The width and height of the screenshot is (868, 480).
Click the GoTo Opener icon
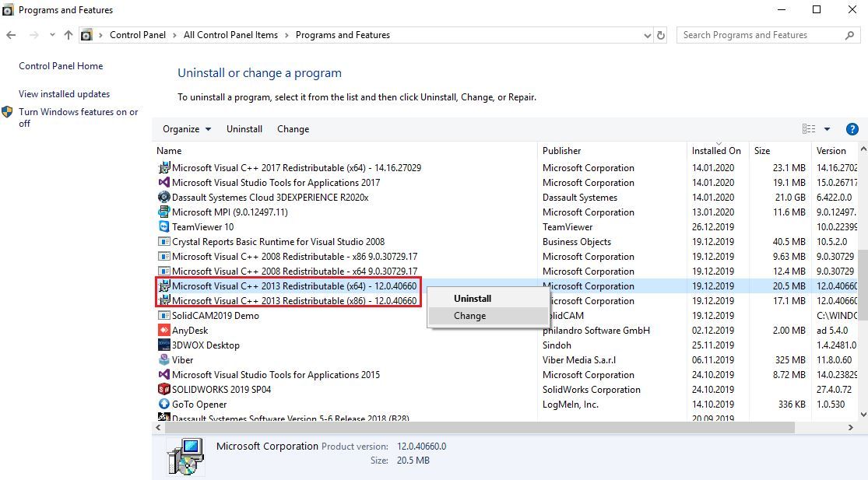click(x=163, y=405)
